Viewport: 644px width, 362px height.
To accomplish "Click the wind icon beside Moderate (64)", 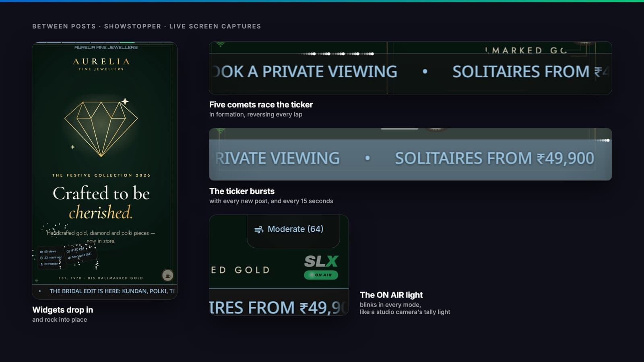I will [259, 229].
